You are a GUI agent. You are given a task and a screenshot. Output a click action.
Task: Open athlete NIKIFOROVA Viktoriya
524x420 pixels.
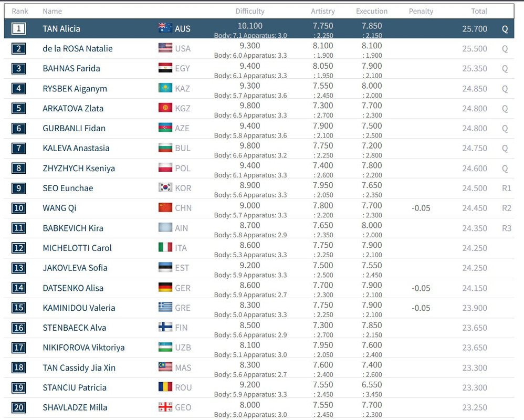point(83,348)
